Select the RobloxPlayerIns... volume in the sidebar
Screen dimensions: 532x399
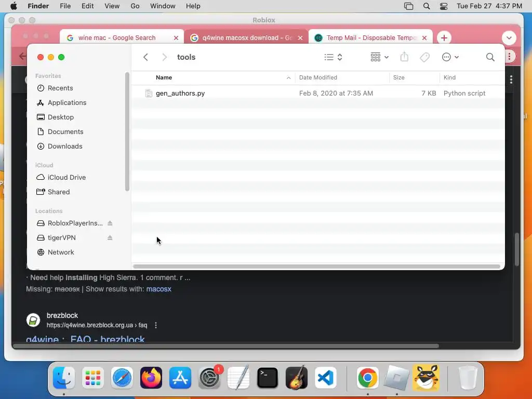point(75,223)
